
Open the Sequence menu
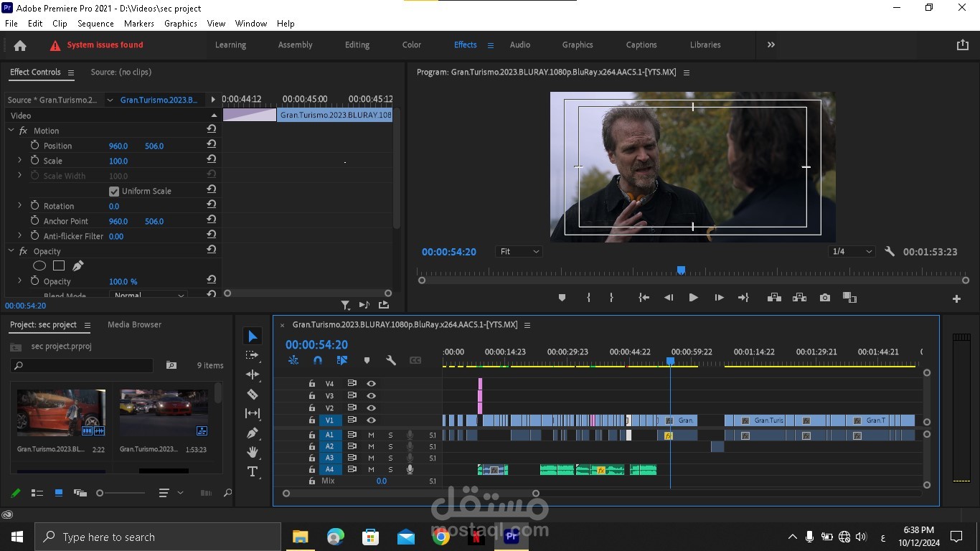pos(95,24)
